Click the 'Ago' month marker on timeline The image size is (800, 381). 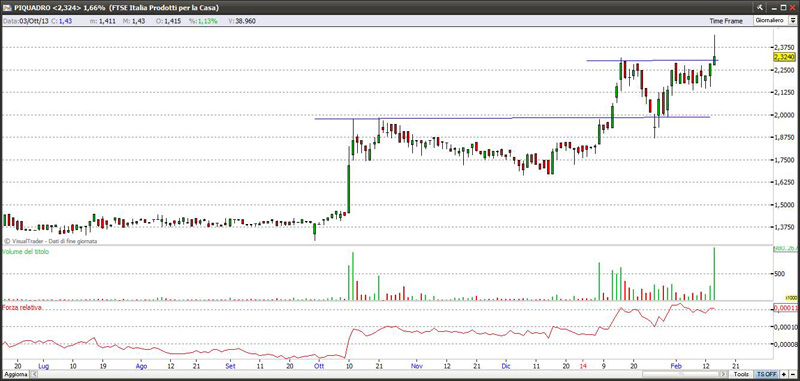[x=141, y=366]
